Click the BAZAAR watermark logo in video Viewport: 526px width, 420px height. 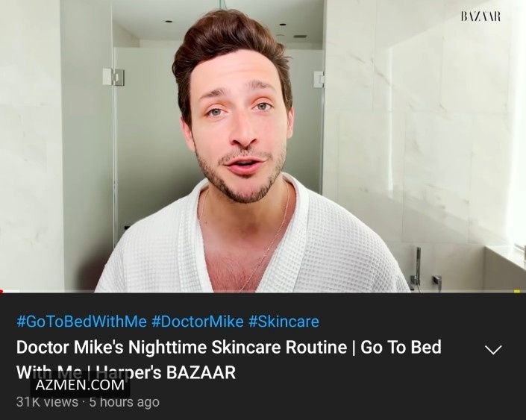pos(480,16)
